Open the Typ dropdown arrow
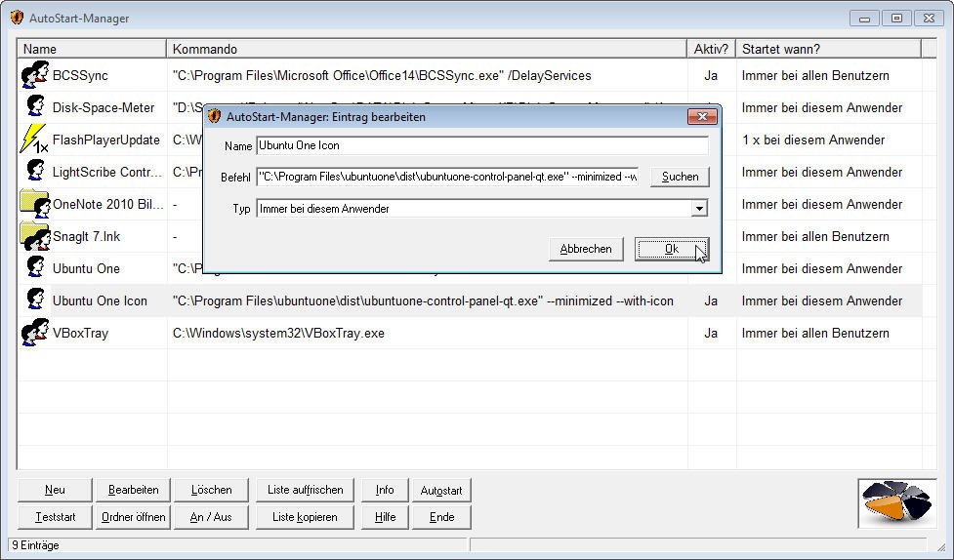 pos(698,209)
